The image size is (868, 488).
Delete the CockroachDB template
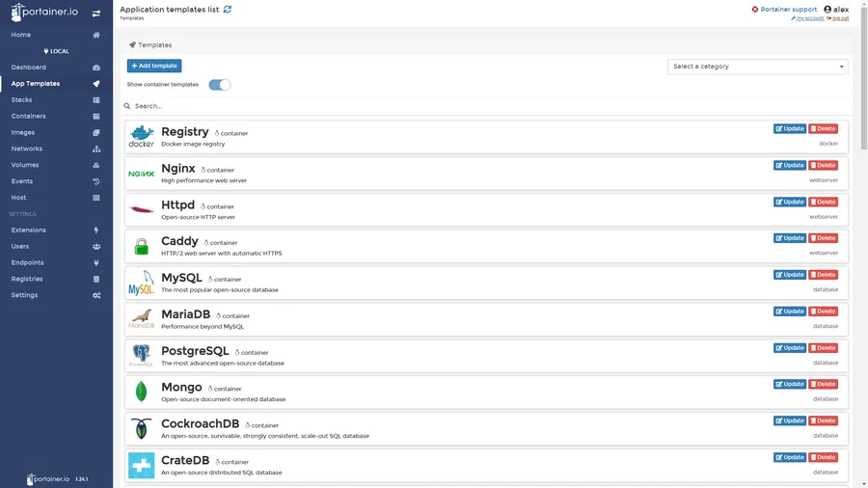(x=823, y=421)
